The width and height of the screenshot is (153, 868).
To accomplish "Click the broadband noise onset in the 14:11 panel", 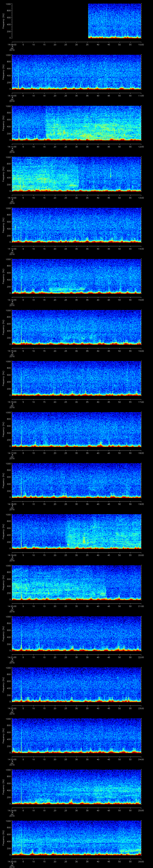I will tap(46, 123).
